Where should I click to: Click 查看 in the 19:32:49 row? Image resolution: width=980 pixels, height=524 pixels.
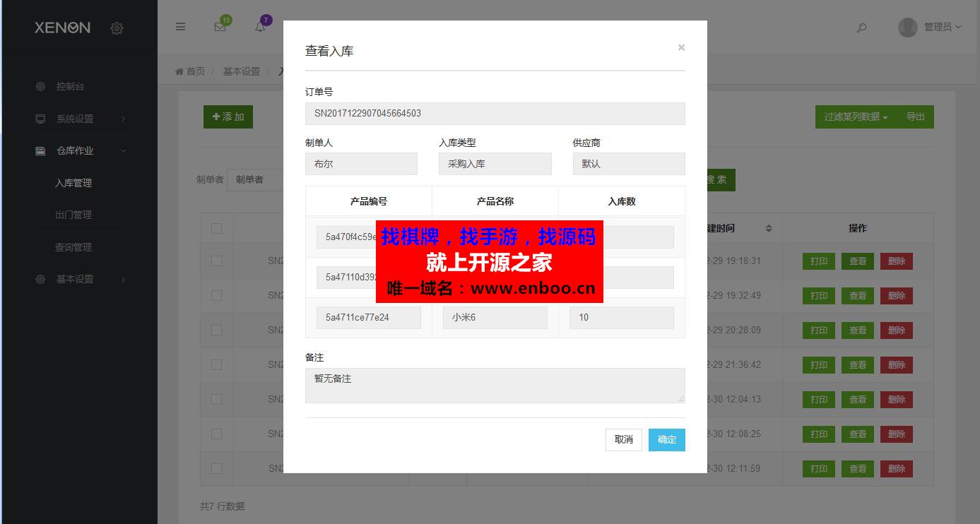(858, 295)
